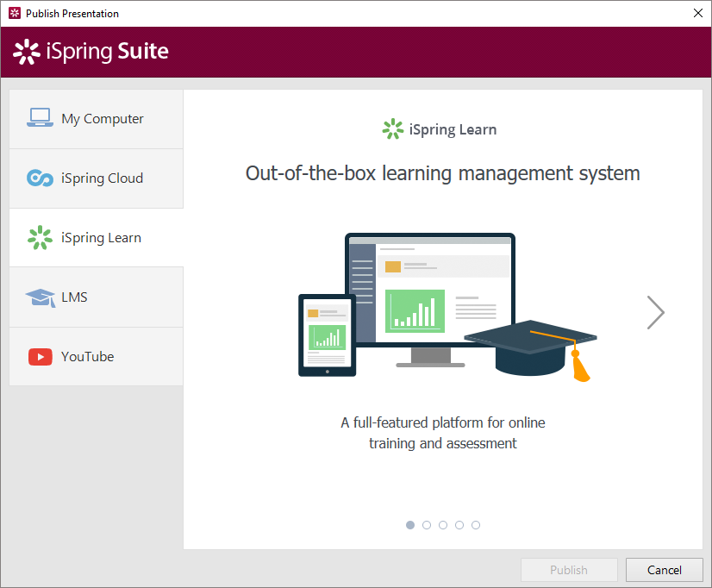Click the YouTube play icon
712x588 pixels.
[x=40, y=356]
